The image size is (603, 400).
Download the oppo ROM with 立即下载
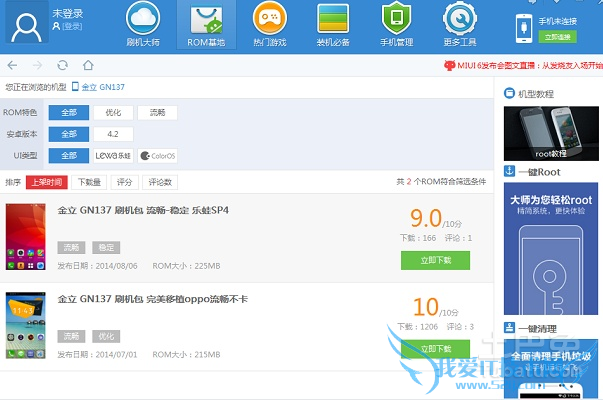click(x=435, y=348)
